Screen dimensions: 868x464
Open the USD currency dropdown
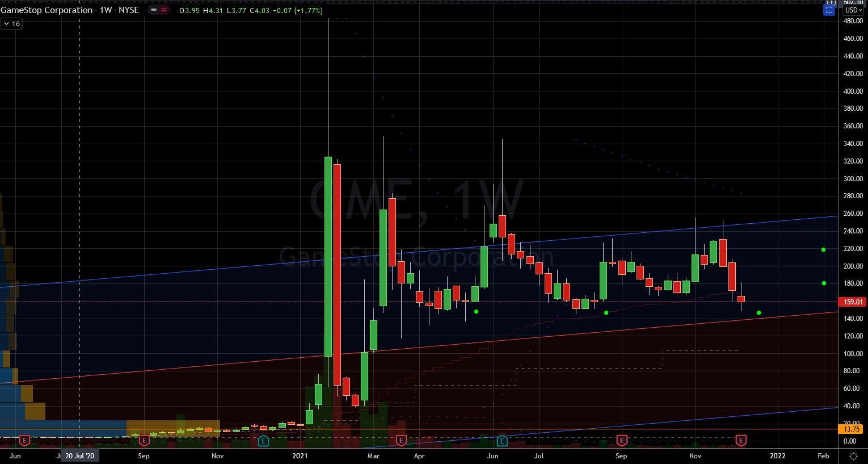[x=853, y=10]
